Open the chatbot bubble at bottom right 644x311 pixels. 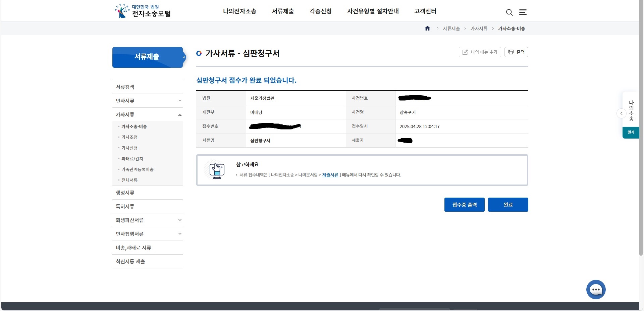pyautogui.click(x=596, y=289)
